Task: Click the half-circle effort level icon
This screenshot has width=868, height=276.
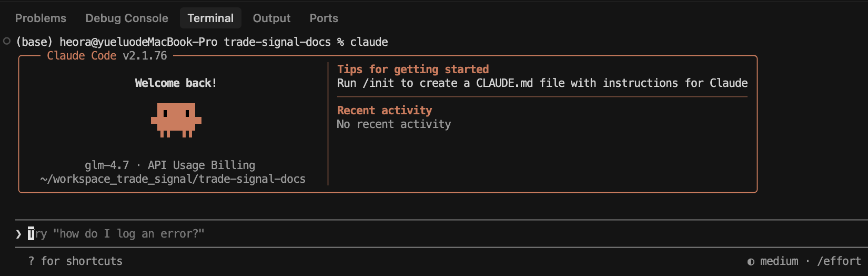Action: tap(751, 262)
